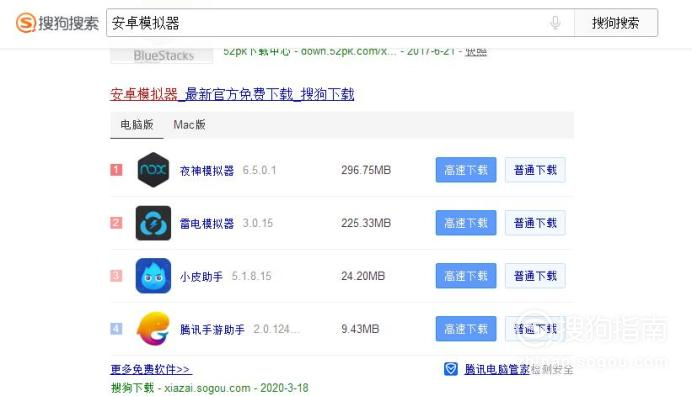Open the Nox emulator app icon
The width and height of the screenshot is (692, 396).
153,170
